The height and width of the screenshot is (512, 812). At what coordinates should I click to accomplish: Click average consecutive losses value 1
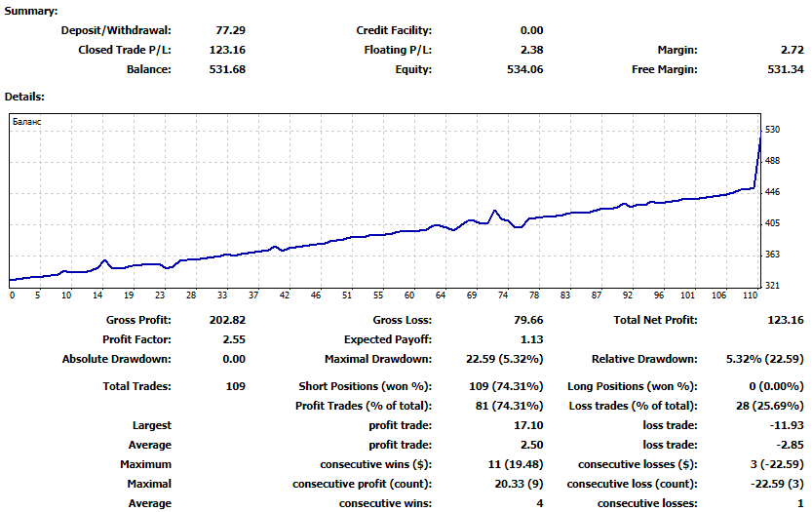click(x=800, y=503)
